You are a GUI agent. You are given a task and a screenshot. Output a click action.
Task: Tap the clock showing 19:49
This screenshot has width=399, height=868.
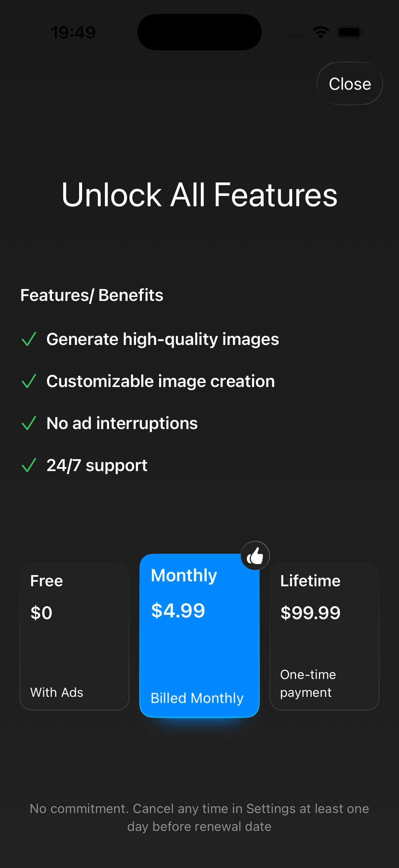(73, 32)
